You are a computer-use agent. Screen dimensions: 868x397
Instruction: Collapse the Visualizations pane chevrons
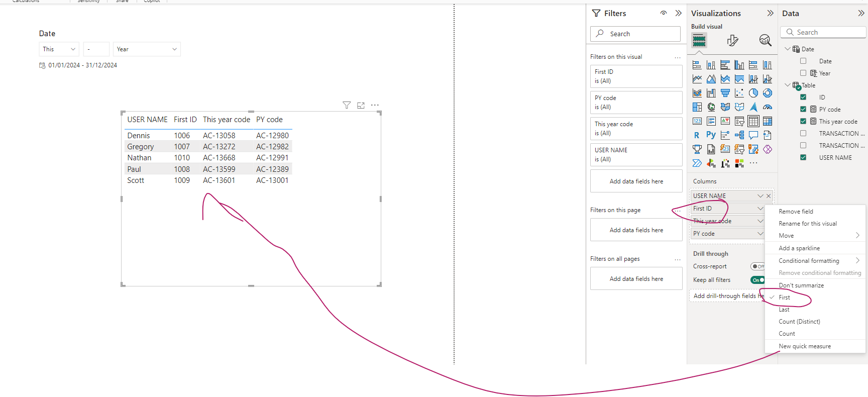770,13
